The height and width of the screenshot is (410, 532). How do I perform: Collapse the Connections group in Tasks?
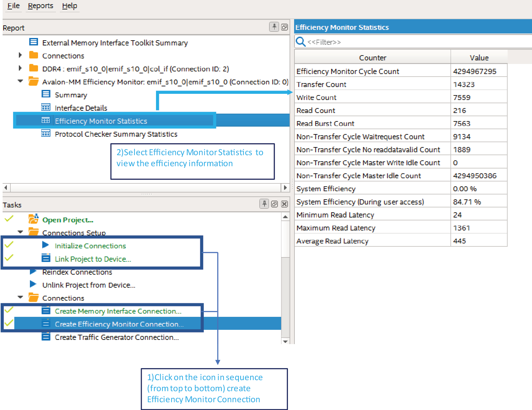[x=20, y=297]
